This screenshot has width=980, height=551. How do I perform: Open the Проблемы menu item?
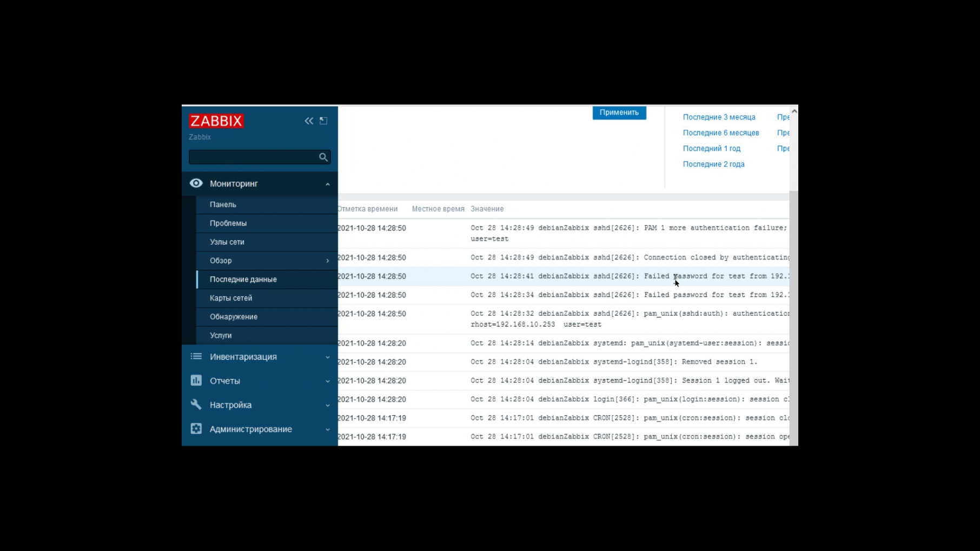coord(229,223)
